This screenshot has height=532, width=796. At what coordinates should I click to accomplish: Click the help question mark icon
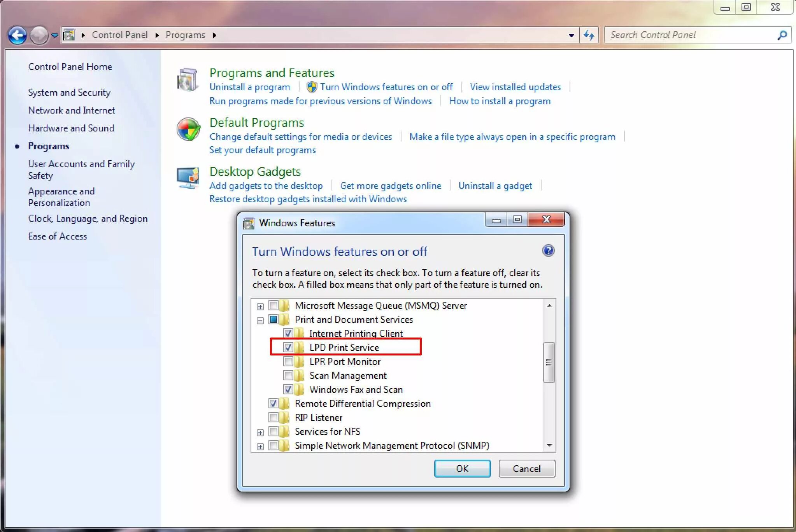(x=548, y=251)
